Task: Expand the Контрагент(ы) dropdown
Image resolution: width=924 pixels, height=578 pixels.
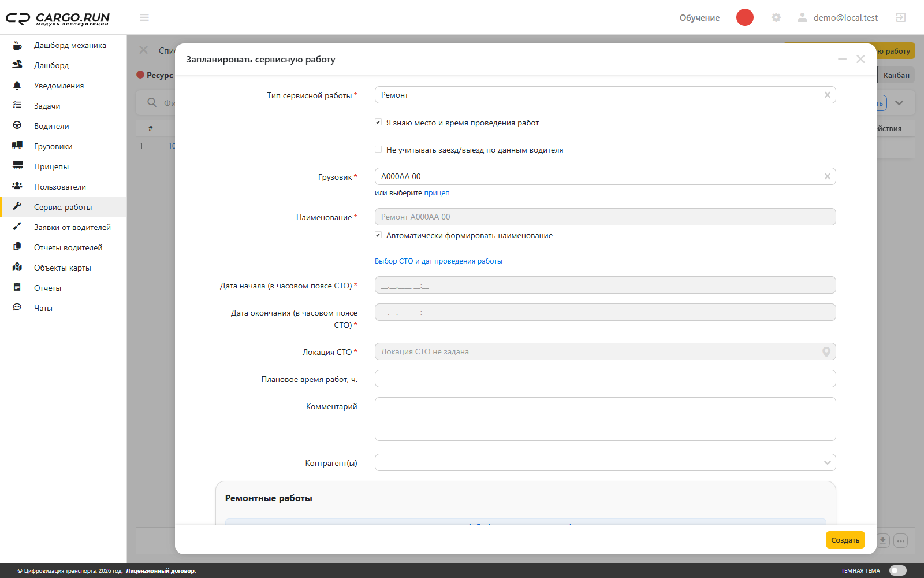Action: click(x=828, y=462)
